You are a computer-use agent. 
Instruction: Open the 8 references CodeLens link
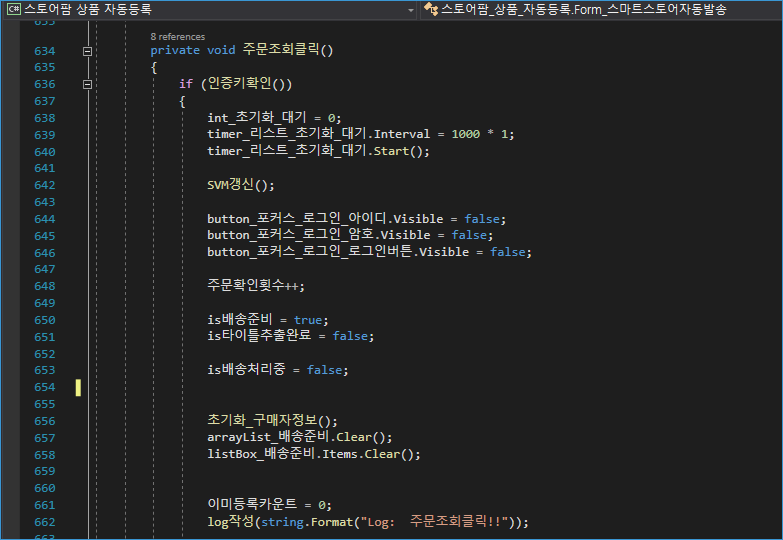(x=178, y=37)
